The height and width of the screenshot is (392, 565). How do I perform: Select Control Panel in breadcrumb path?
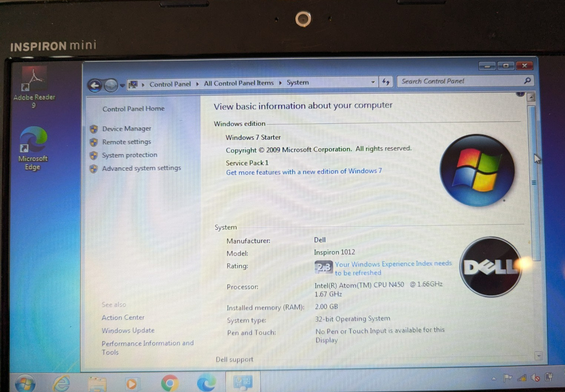(170, 84)
